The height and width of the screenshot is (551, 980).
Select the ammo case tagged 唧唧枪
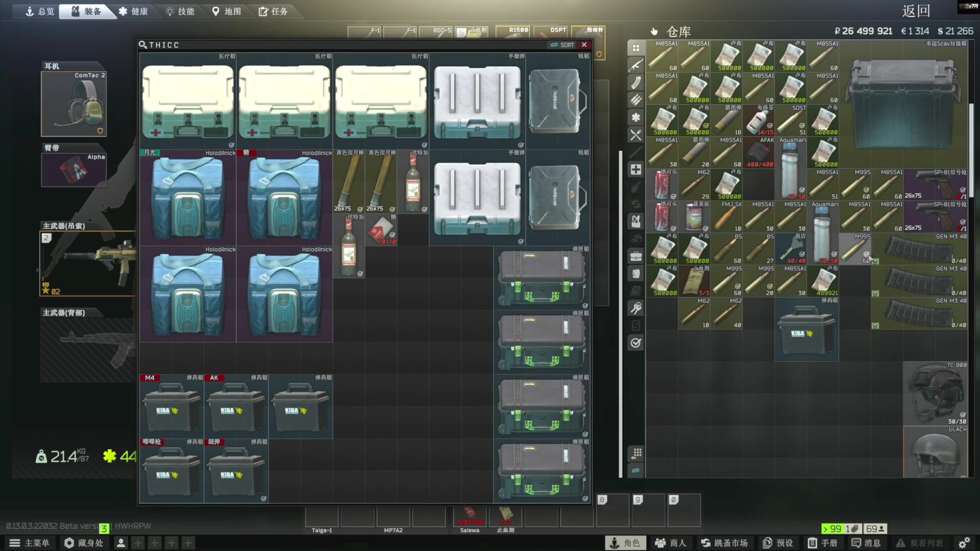[x=172, y=470]
